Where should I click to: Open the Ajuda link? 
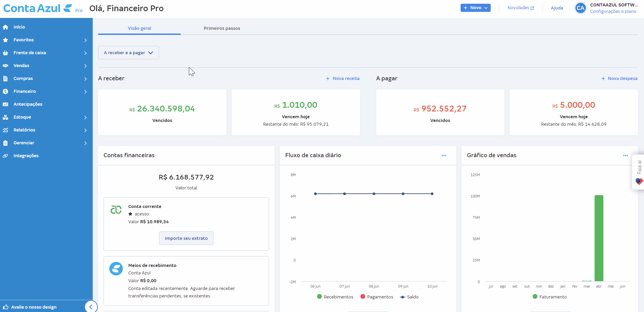(x=557, y=8)
